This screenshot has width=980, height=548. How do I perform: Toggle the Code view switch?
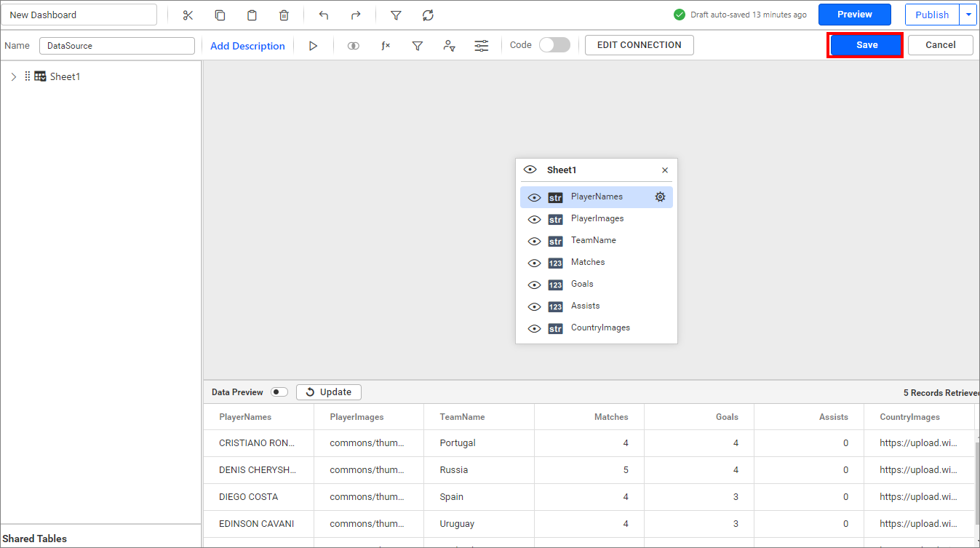tap(554, 45)
